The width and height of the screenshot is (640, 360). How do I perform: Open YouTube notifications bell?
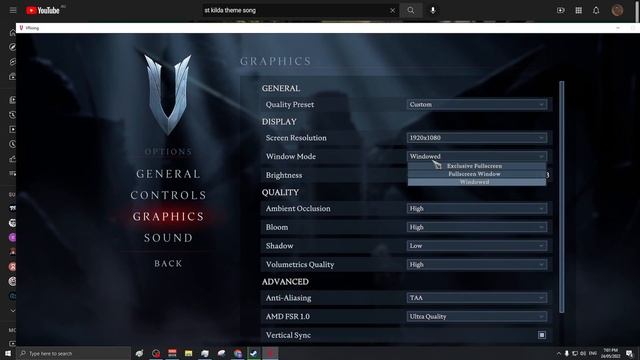pyautogui.click(x=596, y=10)
